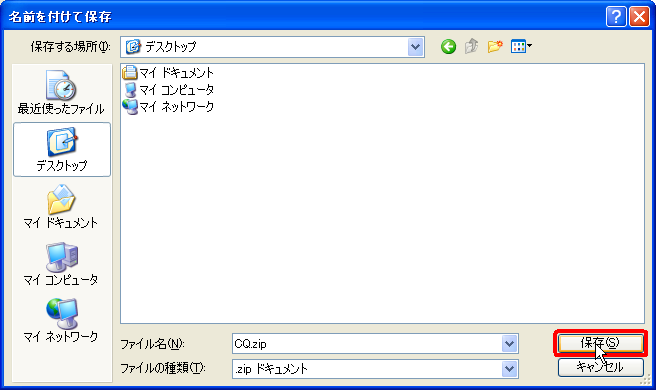Image resolution: width=656 pixels, height=390 pixels.
Task: Expand the ファイル名 dropdown arrow
Action: coord(510,344)
